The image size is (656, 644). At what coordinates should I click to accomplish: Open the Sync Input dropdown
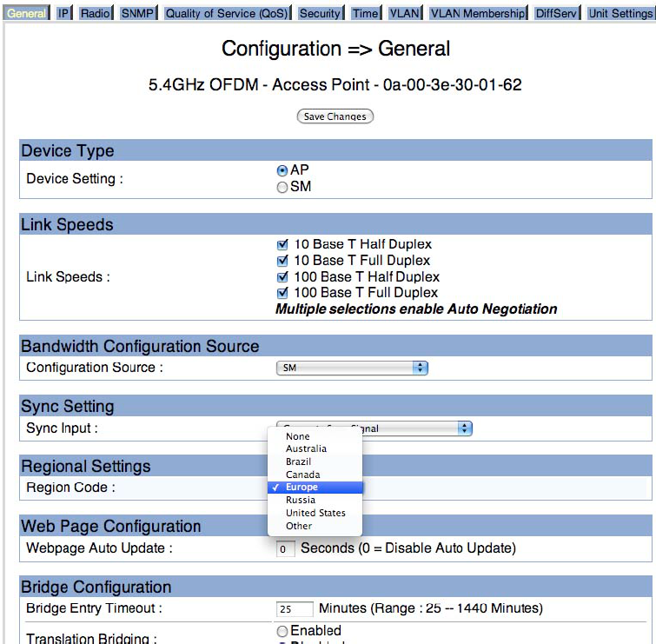point(374,428)
